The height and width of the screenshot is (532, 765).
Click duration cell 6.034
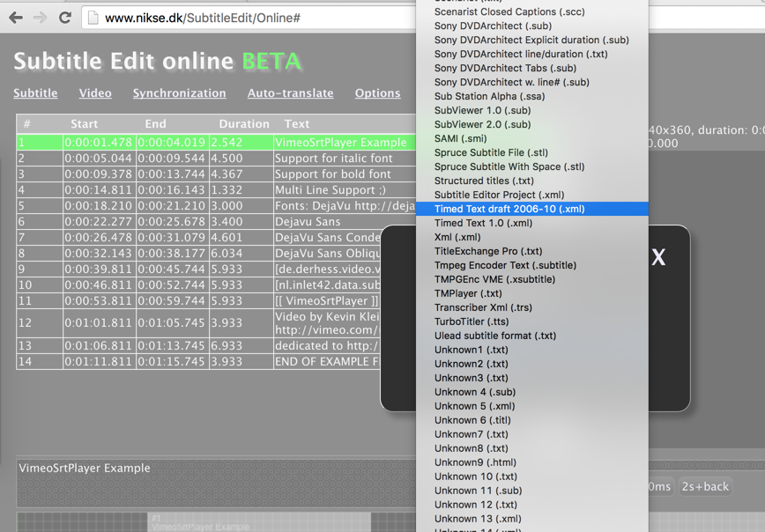click(x=241, y=254)
